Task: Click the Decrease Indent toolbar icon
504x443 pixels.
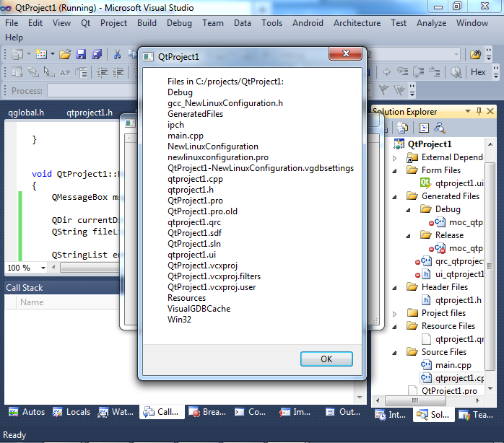Action: 102,72
